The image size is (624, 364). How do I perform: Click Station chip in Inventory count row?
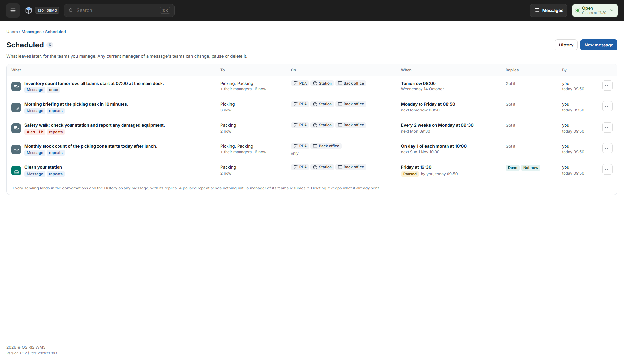click(x=322, y=83)
